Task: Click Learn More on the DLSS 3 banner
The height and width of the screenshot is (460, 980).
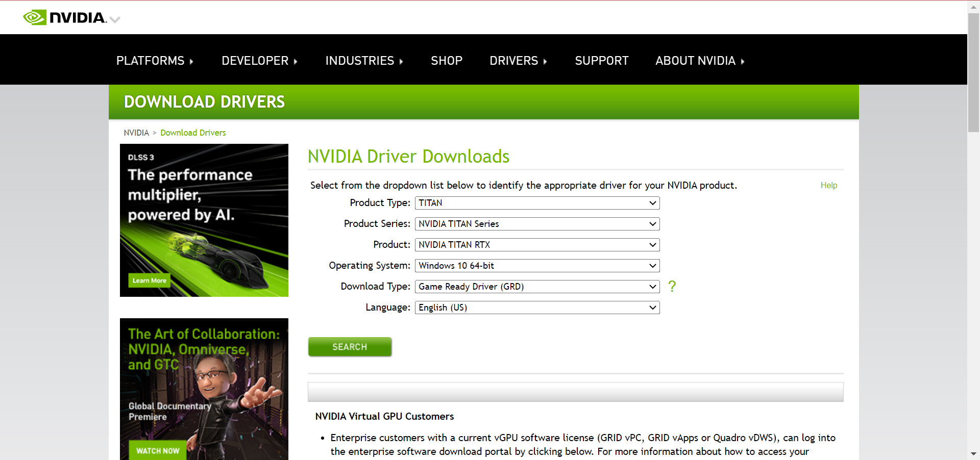Action: tap(149, 280)
